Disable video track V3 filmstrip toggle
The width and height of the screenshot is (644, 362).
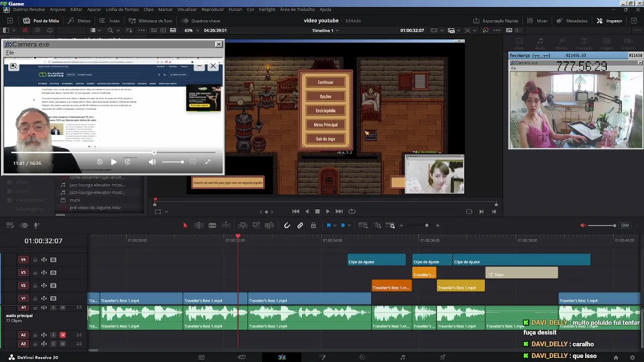(53, 273)
